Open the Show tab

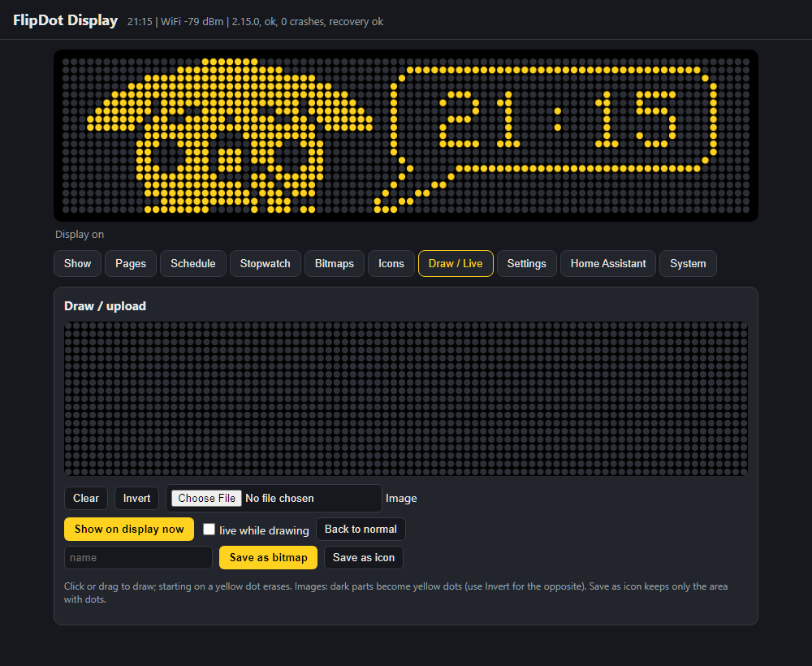click(x=77, y=264)
